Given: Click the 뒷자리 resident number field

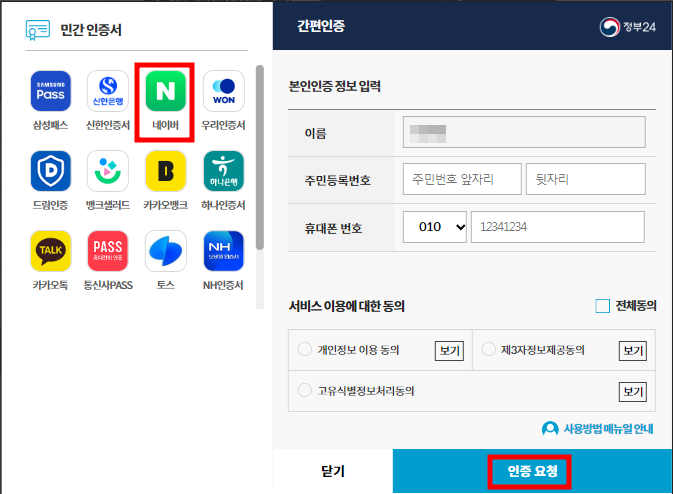Looking at the screenshot, I should [585, 179].
